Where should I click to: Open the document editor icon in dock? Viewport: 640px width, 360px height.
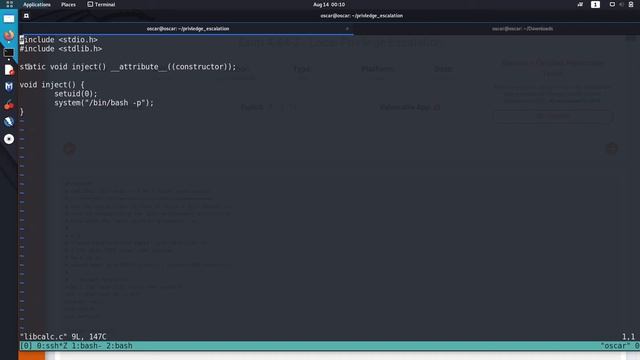tap(9, 70)
